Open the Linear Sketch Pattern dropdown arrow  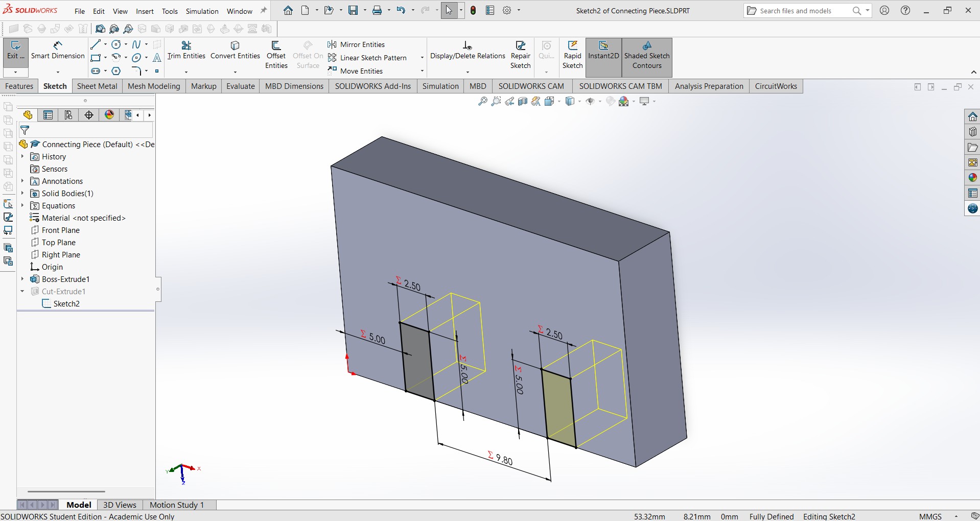pyautogui.click(x=422, y=58)
